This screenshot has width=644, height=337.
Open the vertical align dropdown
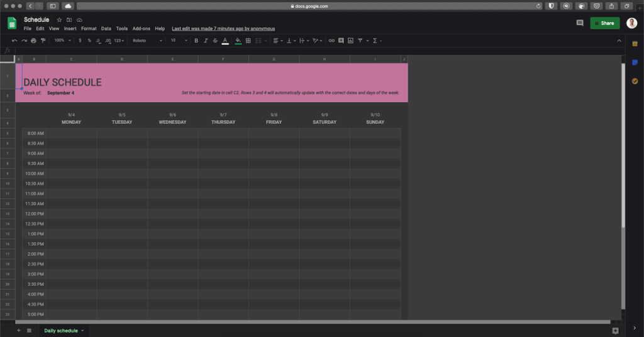(291, 41)
